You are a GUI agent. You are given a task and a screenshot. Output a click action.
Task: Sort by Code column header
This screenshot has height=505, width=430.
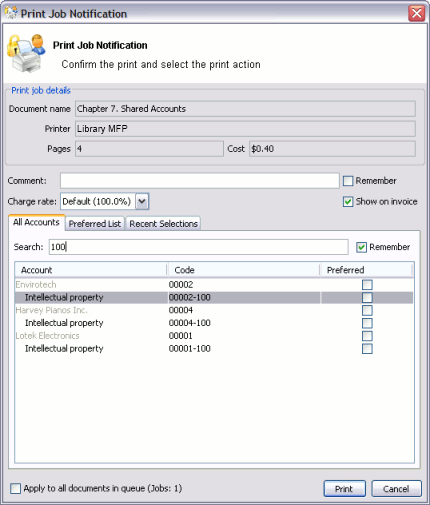click(x=243, y=270)
